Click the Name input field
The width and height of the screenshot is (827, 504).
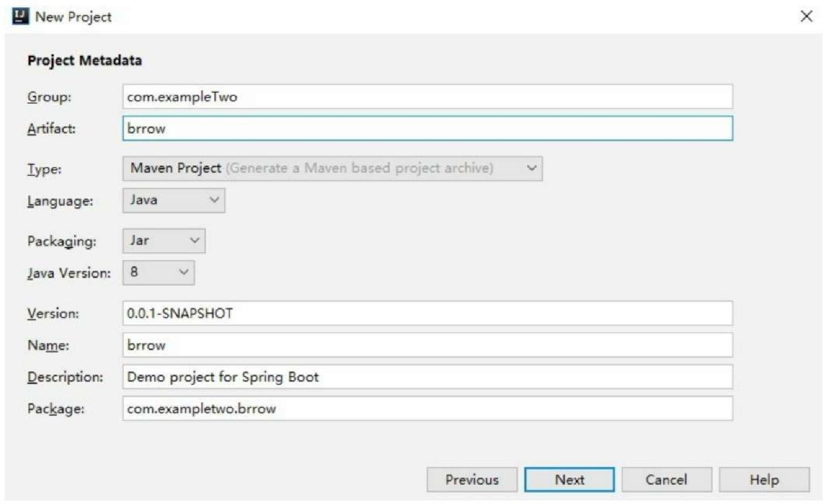click(x=427, y=345)
